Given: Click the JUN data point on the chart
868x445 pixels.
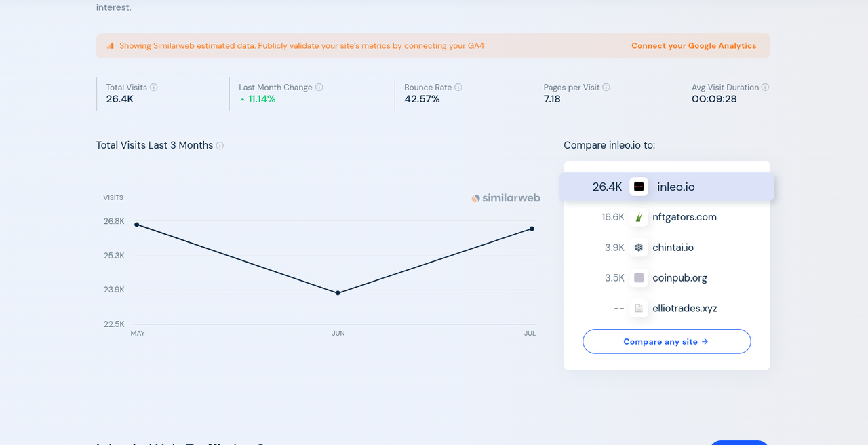Looking at the screenshot, I should (x=338, y=293).
